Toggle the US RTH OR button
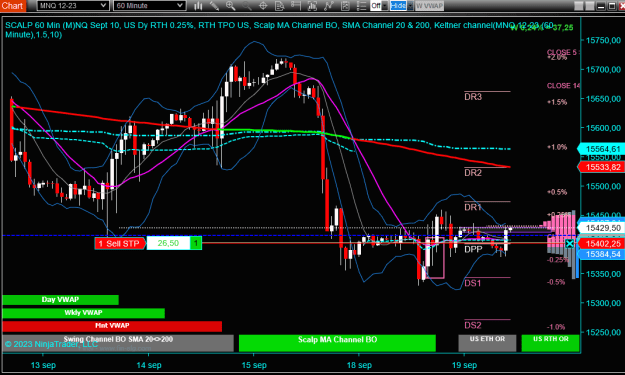Image resolution: width=625 pixels, height=375 pixels. pos(550,343)
